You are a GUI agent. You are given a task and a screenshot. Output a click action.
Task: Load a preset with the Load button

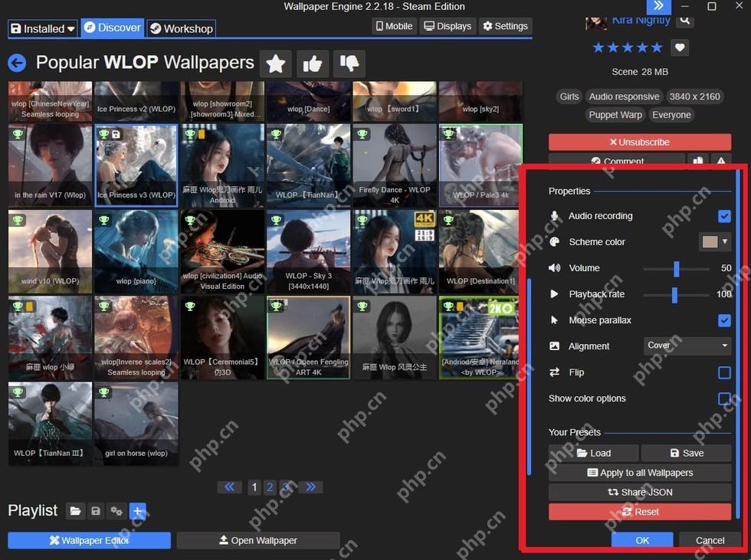pos(593,453)
